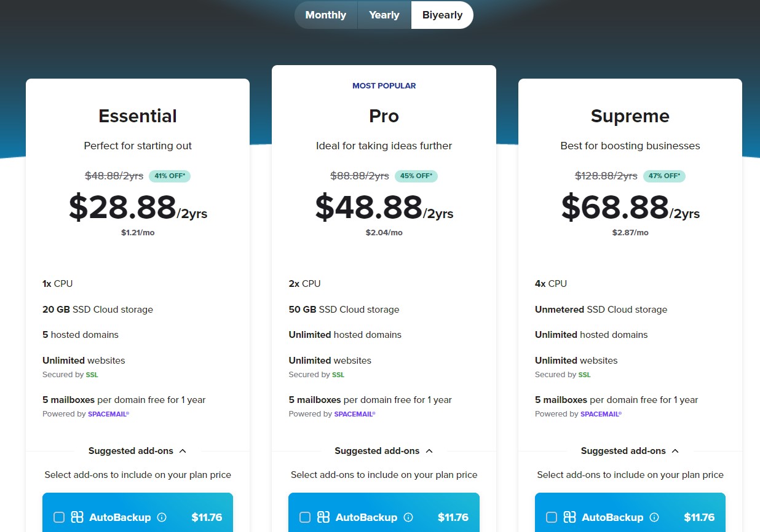Click the SPACEMAIL link under Pro
Viewport: 760px width, 532px height.
point(355,414)
